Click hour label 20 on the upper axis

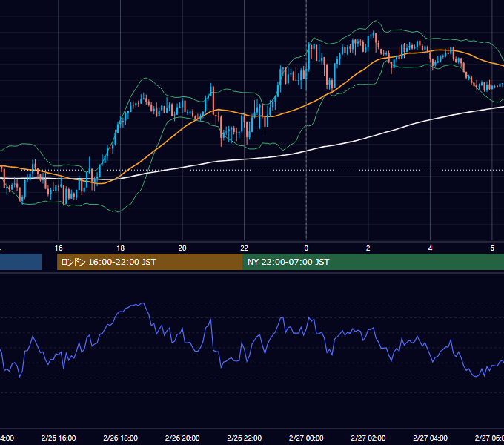pyautogui.click(x=182, y=248)
